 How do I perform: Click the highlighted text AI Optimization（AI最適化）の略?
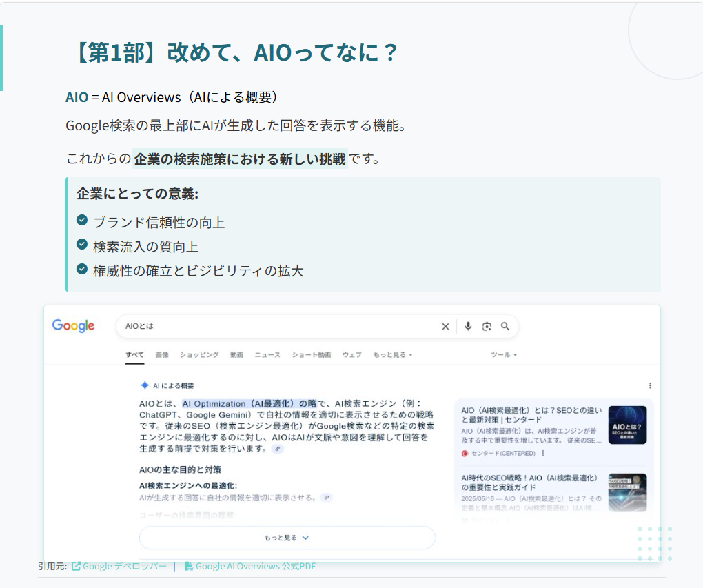tap(249, 404)
